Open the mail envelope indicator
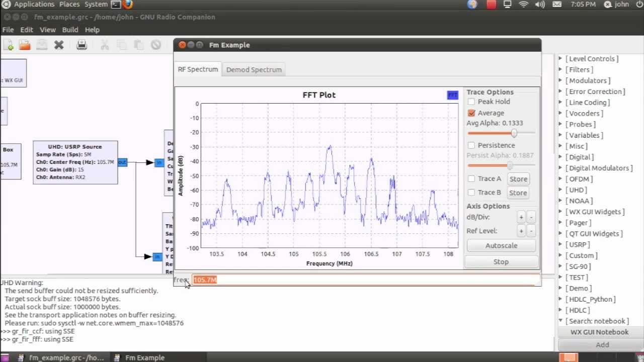 point(557,5)
